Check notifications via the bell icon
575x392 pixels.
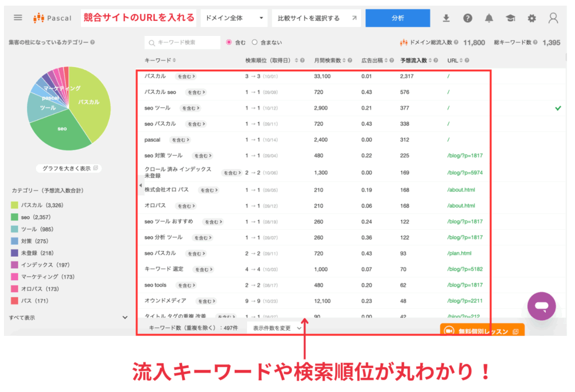(489, 17)
